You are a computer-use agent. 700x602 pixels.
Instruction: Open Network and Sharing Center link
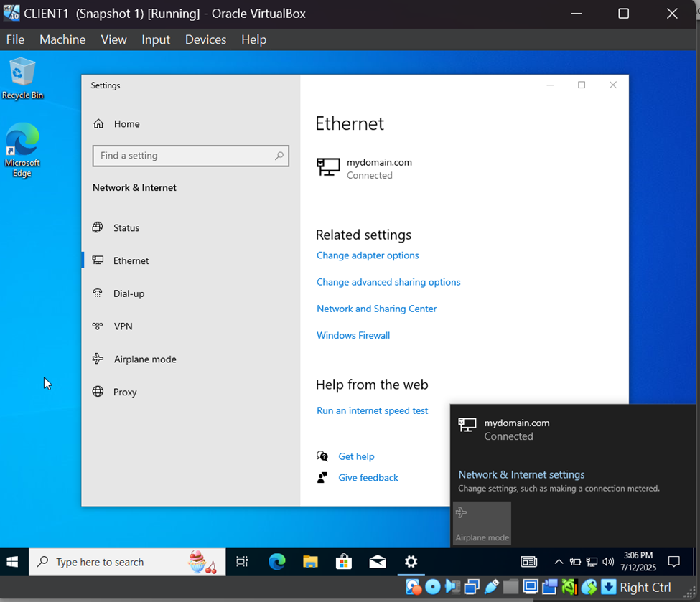coord(376,309)
